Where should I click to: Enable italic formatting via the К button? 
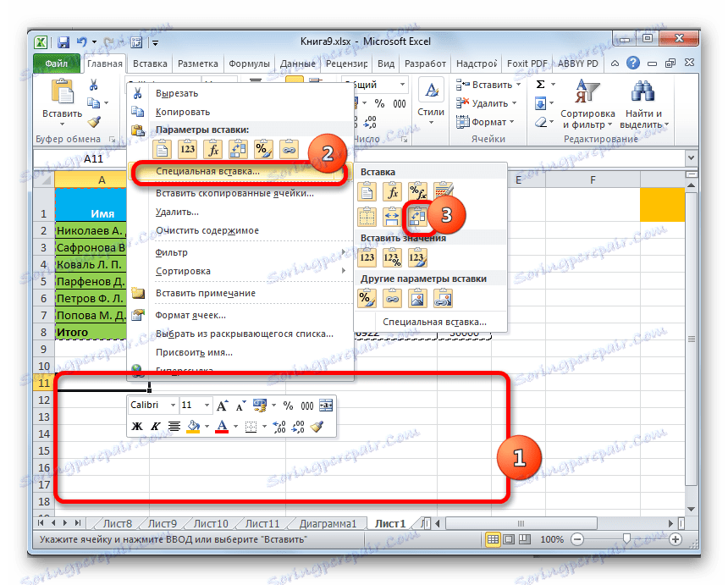coord(155,426)
